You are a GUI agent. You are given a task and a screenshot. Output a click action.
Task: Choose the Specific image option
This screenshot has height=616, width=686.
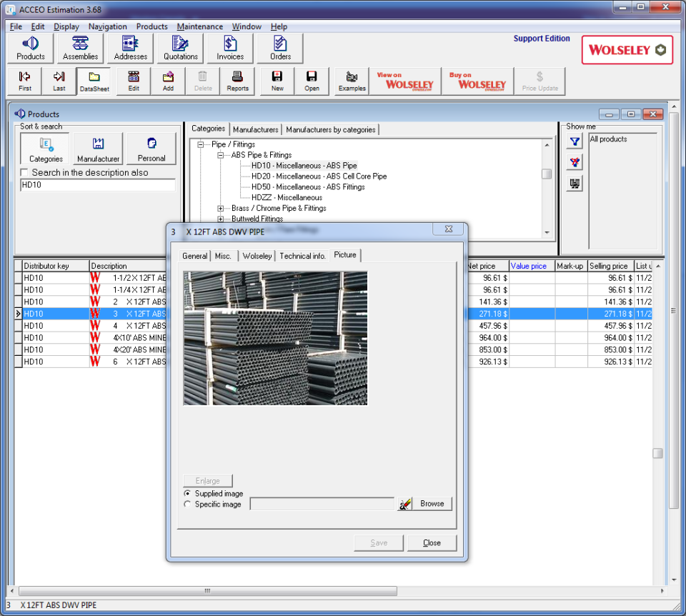click(187, 504)
